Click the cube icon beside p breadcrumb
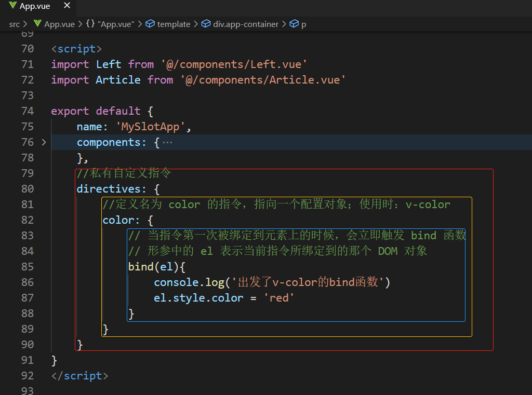Screen dimensions: 532x395 pyautogui.click(x=294, y=24)
